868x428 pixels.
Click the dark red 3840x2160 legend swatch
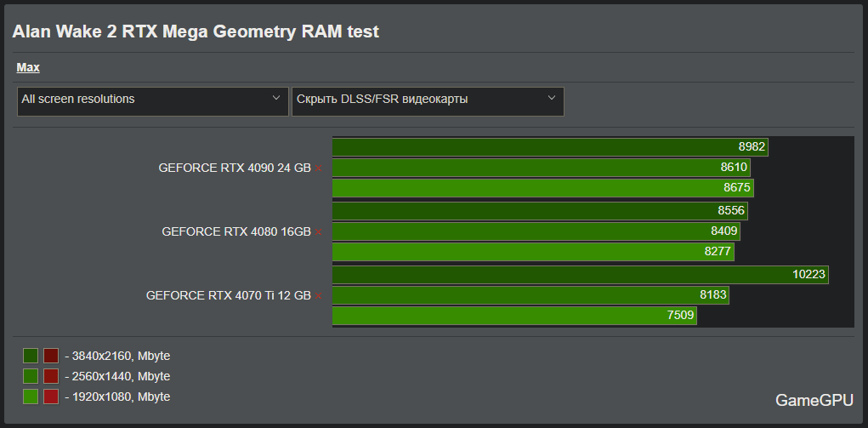(51, 356)
